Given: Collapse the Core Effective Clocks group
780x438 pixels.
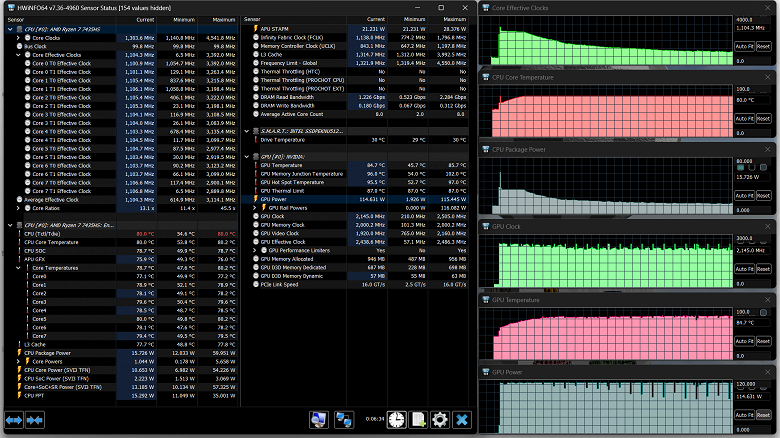Looking at the screenshot, I should 18,55.
